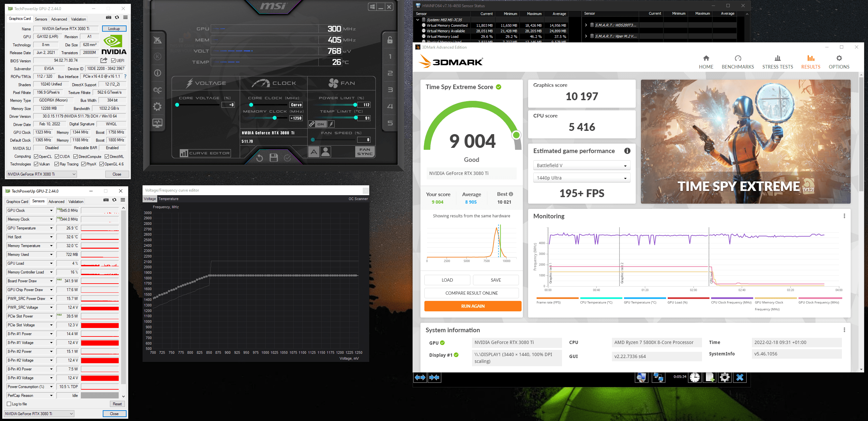
Task: Open HWiNFO sensor settings gear icon
Action: (x=725, y=378)
